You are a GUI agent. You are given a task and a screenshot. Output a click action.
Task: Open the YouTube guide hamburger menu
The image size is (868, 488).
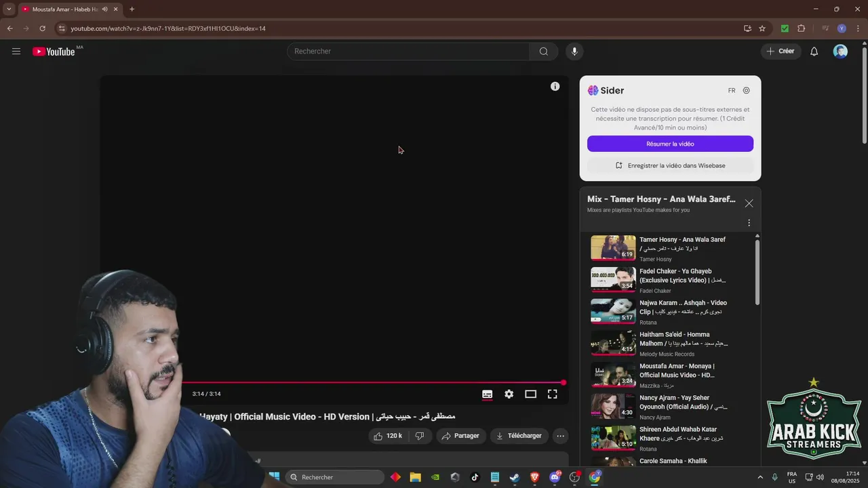tap(16, 52)
